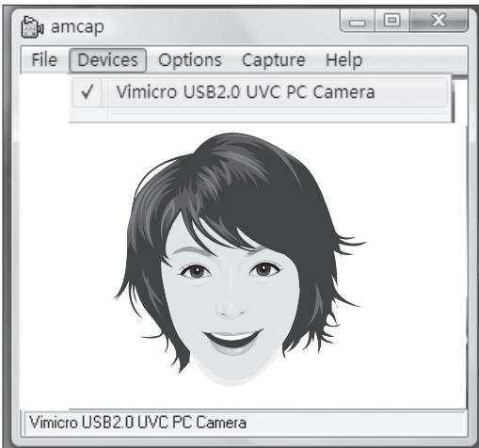Close the amcap window
Image resolution: width=479 pixels, height=448 pixels.
439,20
